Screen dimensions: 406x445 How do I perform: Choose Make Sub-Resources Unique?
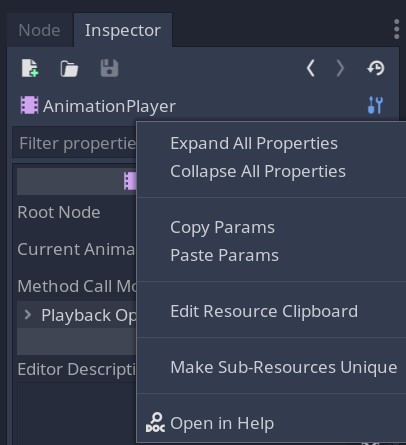click(x=284, y=368)
